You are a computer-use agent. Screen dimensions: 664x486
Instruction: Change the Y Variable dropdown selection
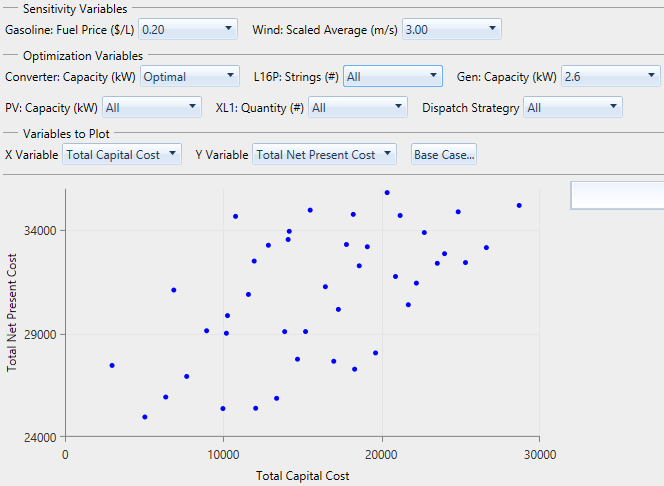(324, 154)
